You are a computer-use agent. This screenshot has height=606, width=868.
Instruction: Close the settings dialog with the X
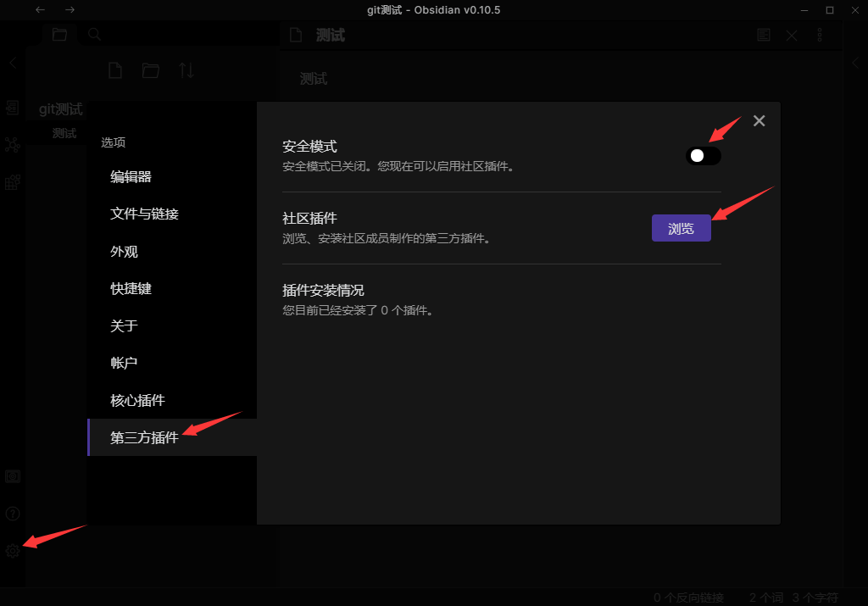[x=759, y=120]
